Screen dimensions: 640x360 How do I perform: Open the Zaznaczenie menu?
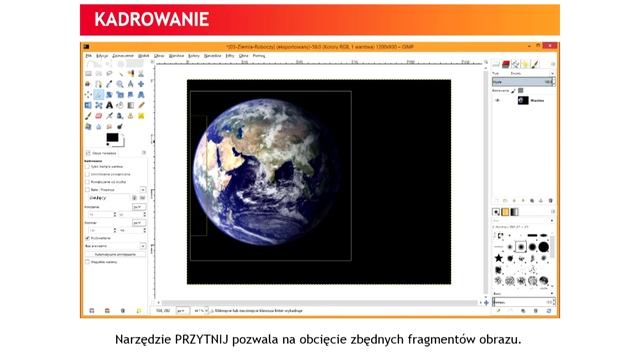[123, 56]
